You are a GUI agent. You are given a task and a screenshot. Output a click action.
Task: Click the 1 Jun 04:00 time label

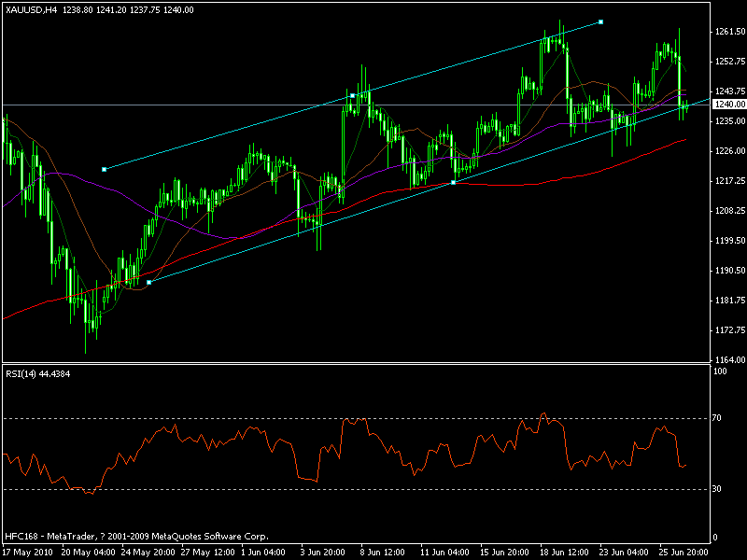coord(263,553)
